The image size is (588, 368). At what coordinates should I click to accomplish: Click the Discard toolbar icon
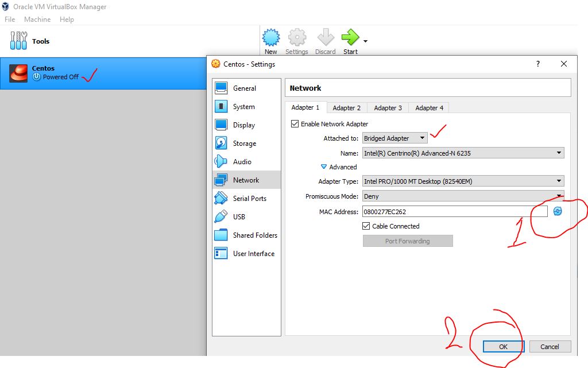pyautogui.click(x=326, y=37)
